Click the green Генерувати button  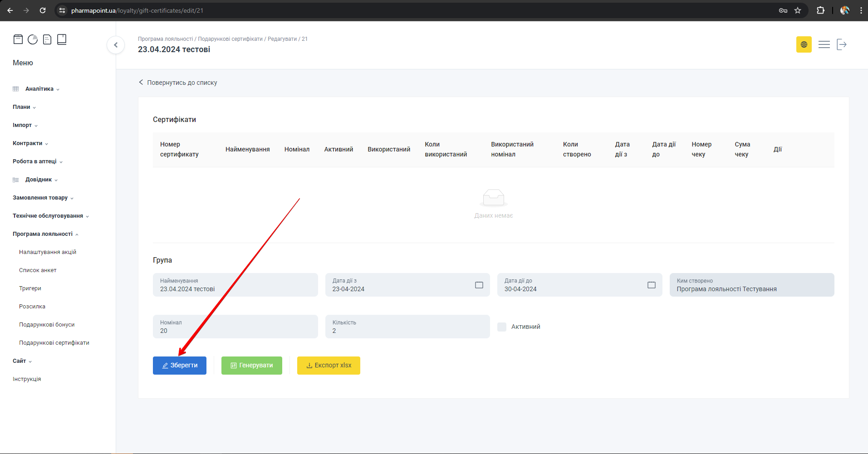pyautogui.click(x=252, y=366)
